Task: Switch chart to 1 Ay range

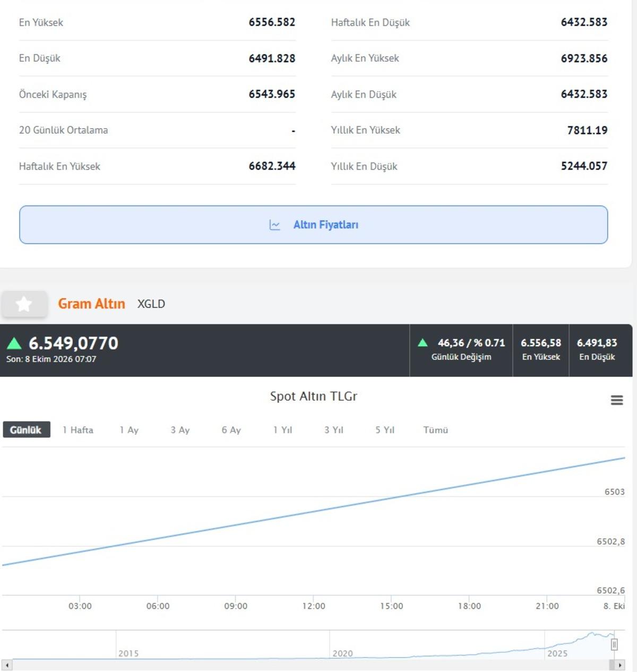Action: (129, 430)
